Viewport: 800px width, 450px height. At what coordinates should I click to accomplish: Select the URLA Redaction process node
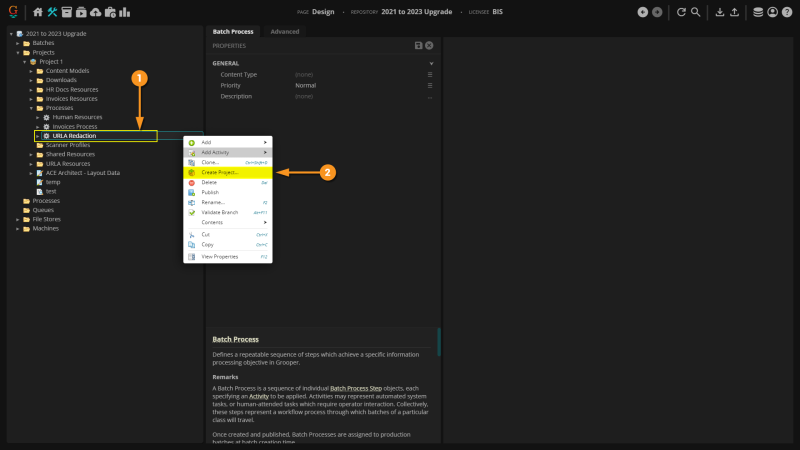click(74, 136)
